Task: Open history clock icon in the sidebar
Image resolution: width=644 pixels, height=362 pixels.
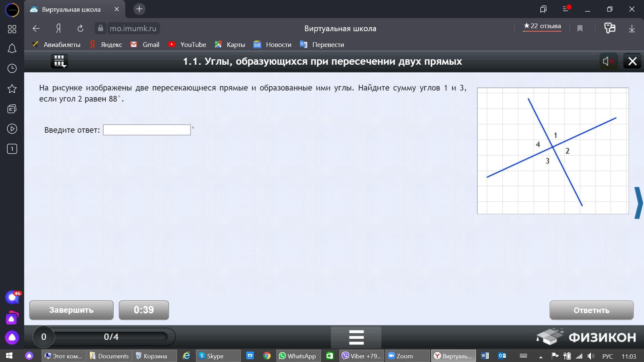Action: point(12,69)
